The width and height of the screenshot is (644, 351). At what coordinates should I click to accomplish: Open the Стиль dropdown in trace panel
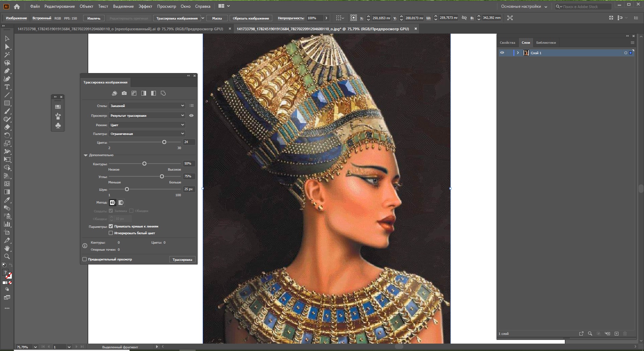coord(147,105)
